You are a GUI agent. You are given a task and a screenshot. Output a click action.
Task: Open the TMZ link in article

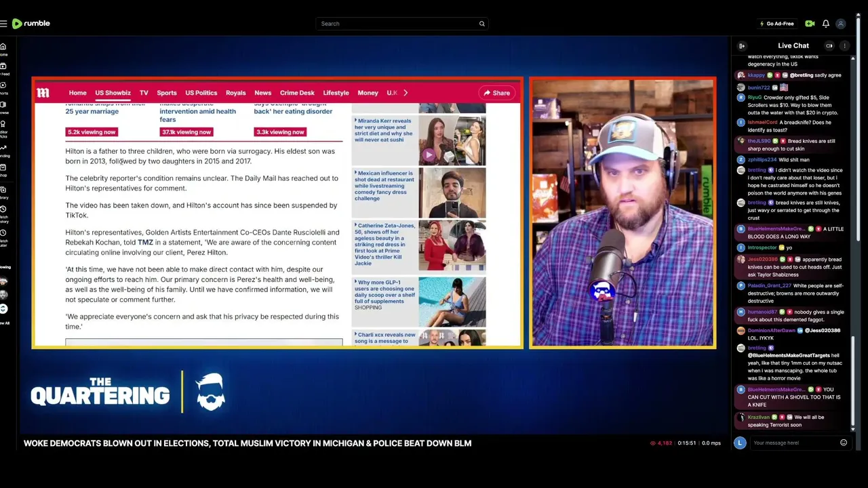[145, 243]
